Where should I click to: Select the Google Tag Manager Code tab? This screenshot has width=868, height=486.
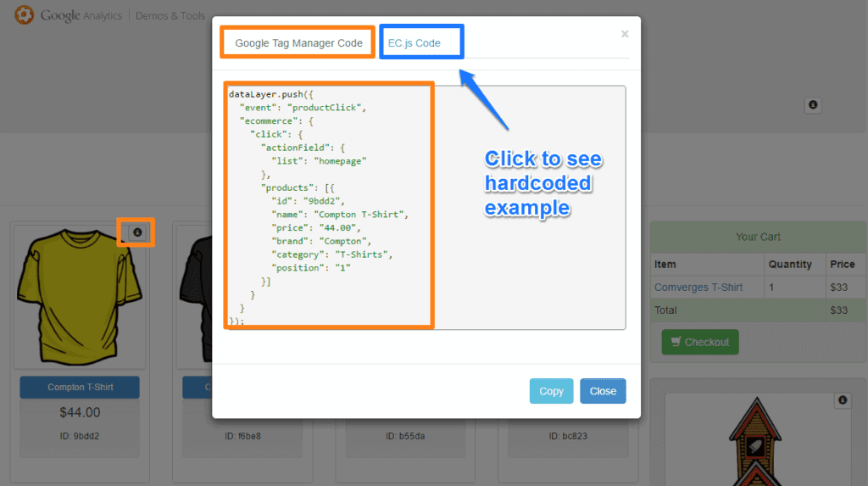[x=298, y=43]
